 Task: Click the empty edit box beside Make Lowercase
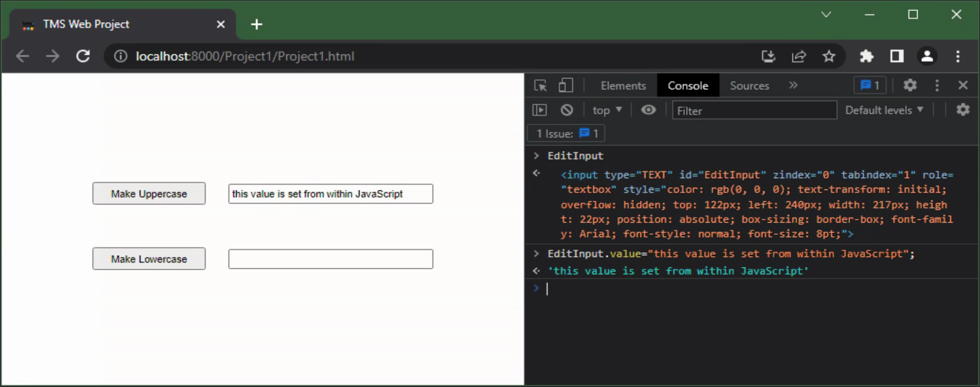tap(330, 259)
